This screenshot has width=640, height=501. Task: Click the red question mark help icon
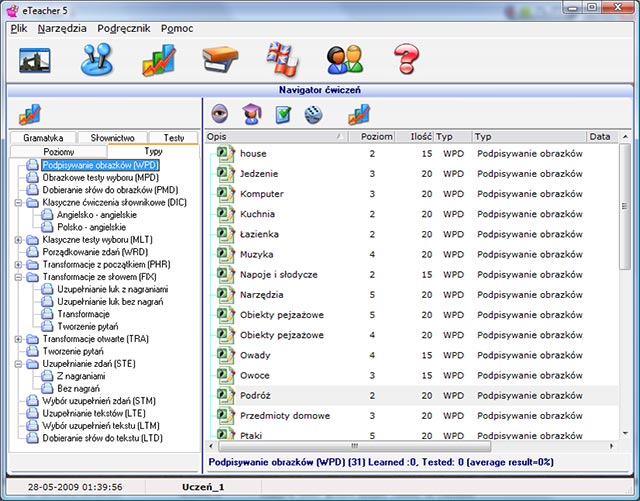(405, 60)
